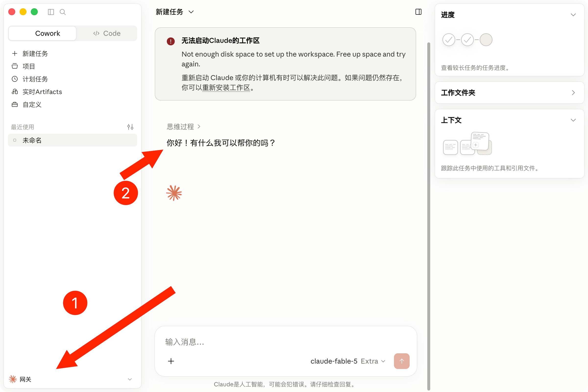
Task: Click the 计划任务 clock icon
Action: click(15, 79)
